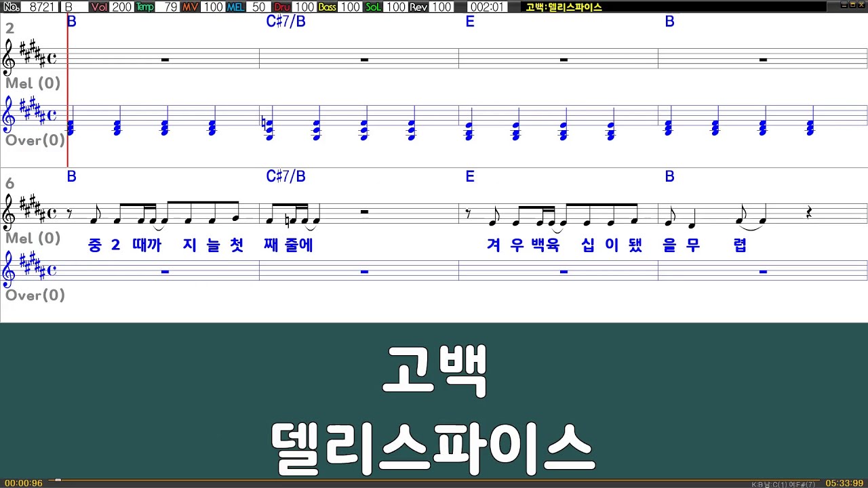Image resolution: width=868 pixels, height=488 pixels.
Task: Click the No. label in the top bar
Action: [x=12, y=7]
